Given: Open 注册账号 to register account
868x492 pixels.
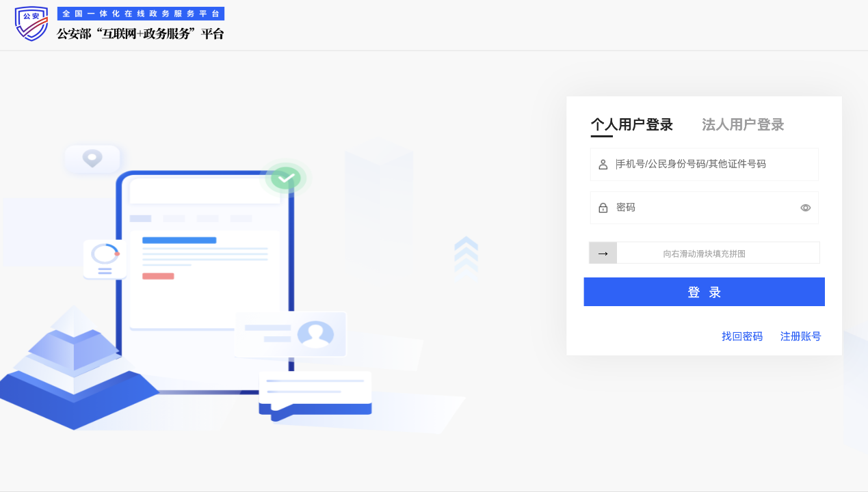Looking at the screenshot, I should coord(800,336).
